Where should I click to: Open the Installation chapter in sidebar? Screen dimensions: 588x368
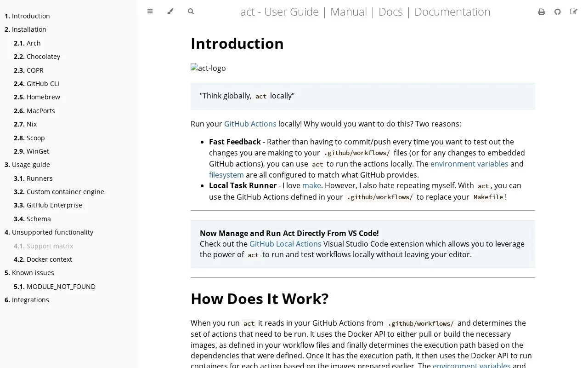click(x=25, y=29)
